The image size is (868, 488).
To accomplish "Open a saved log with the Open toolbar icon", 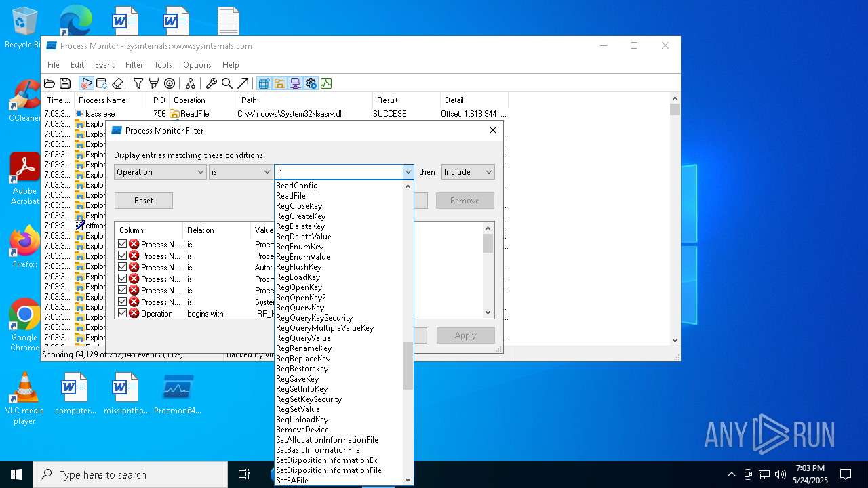I will (x=50, y=83).
